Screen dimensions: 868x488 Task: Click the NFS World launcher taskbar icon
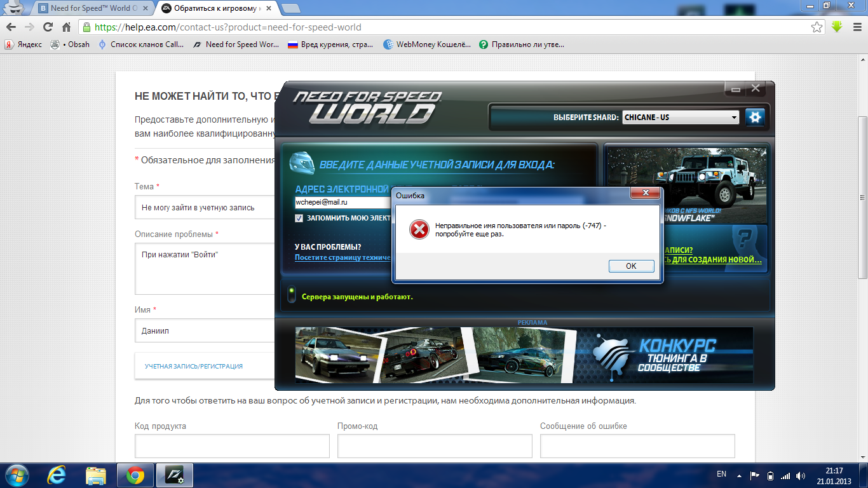174,475
